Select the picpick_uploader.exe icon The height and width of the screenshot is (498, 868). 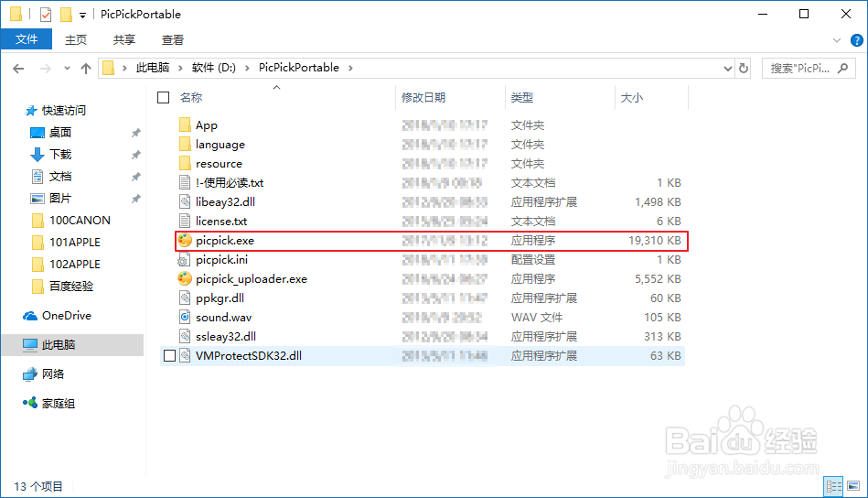(185, 278)
